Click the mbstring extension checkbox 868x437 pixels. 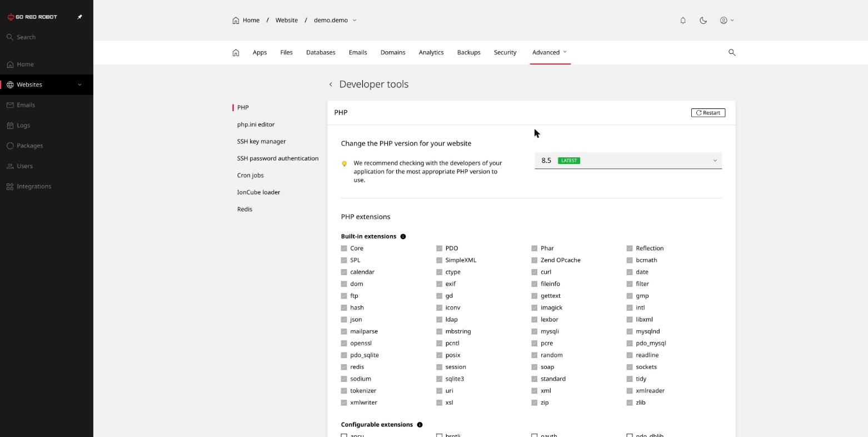439,331
